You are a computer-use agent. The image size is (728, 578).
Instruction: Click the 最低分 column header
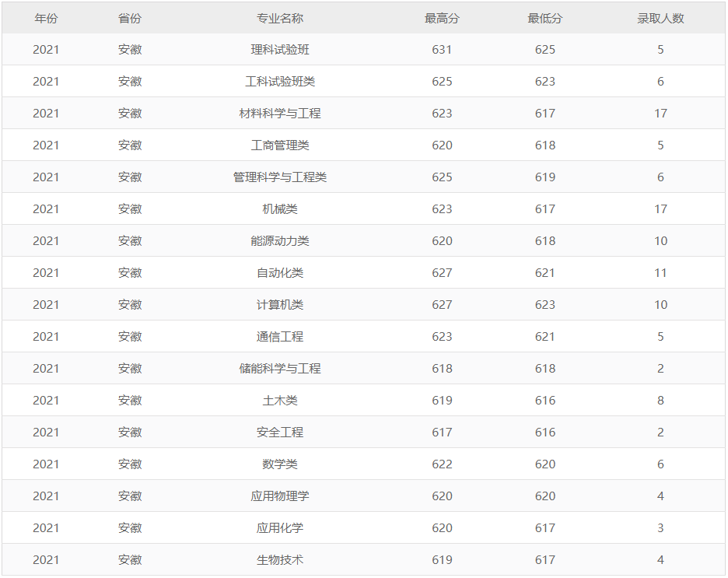[x=544, y=18]
